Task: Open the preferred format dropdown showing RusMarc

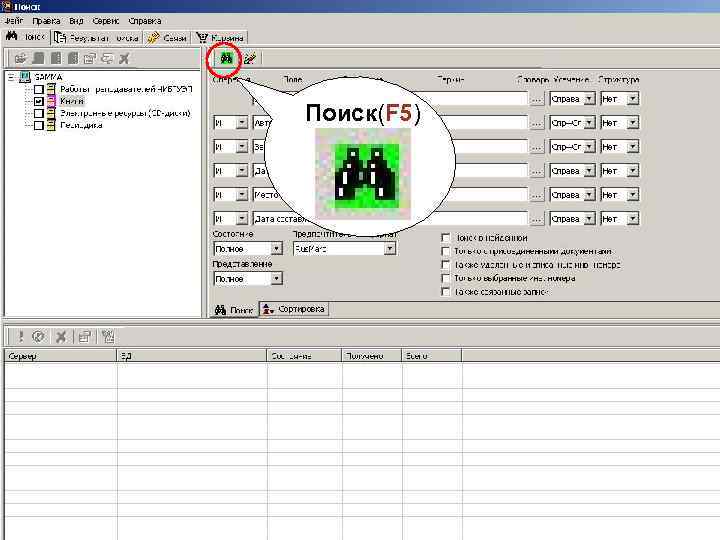Action: click(389, 248)
